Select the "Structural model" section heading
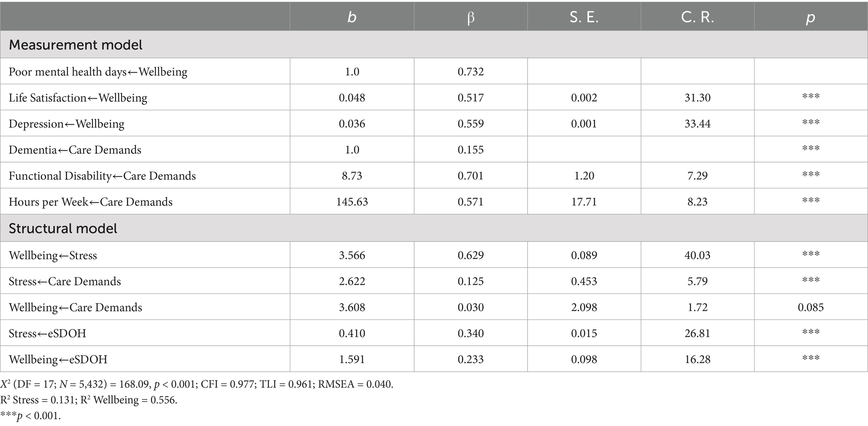Image resolution: width=868 pixels, height=426 pixels. tap(63, 228)
